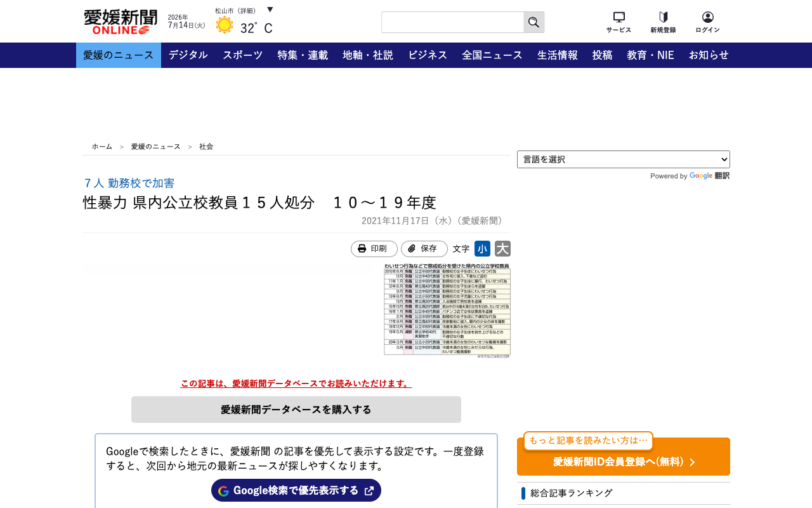812x508 pixels.
Task: Open the 言語を選択 language dropdown
Action: pos(624,159)
